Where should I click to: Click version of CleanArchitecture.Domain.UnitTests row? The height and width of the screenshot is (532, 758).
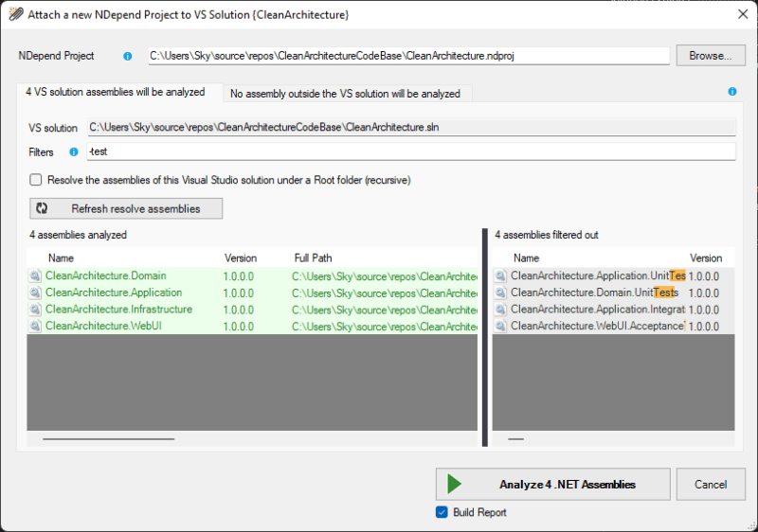[704, 293]
